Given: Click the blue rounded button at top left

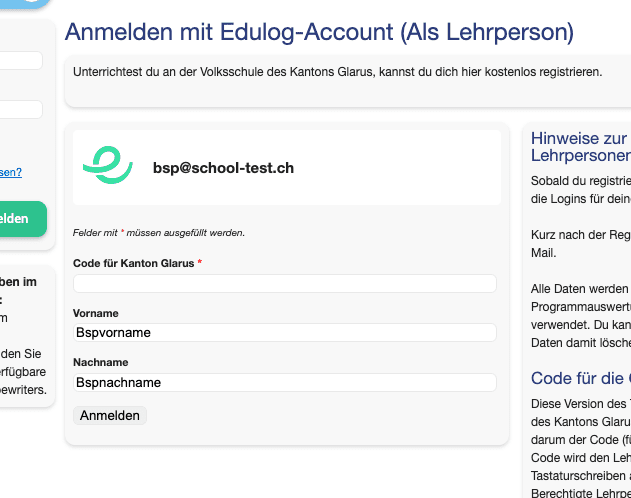Looking at the screenshot, I should coord(24,3).
